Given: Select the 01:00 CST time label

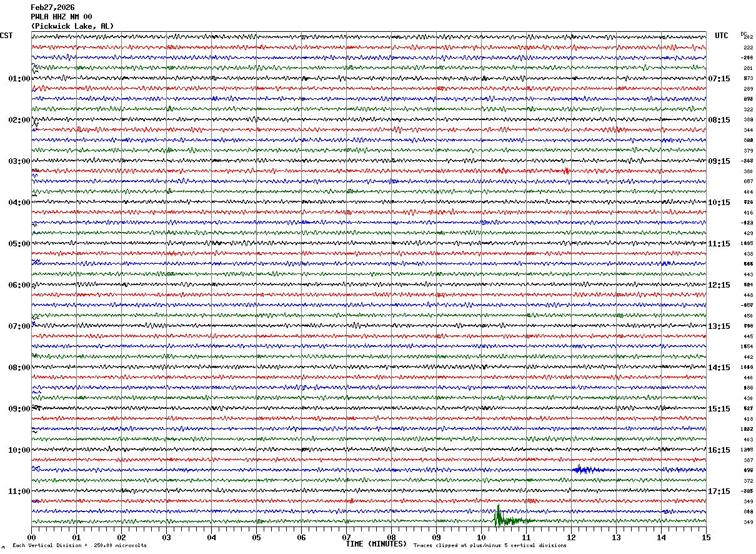Looking at the screenshot, I should click(x=19, y=79).
